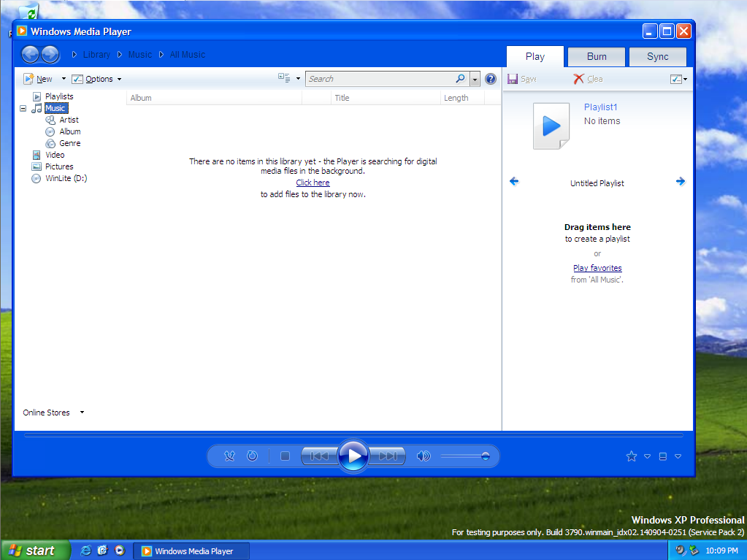Turn shuffle on in playback controls

tap(229, 456)
